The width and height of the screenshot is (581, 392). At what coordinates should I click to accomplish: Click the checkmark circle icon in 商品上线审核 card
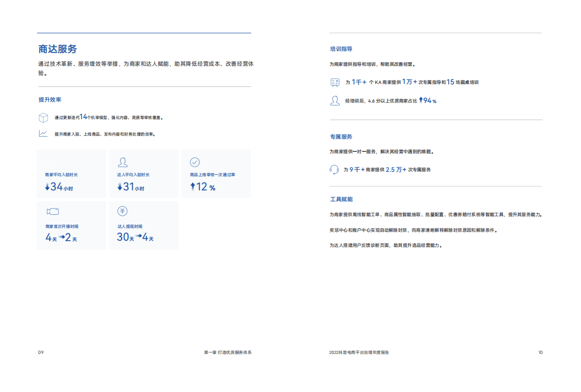point(194,162)
